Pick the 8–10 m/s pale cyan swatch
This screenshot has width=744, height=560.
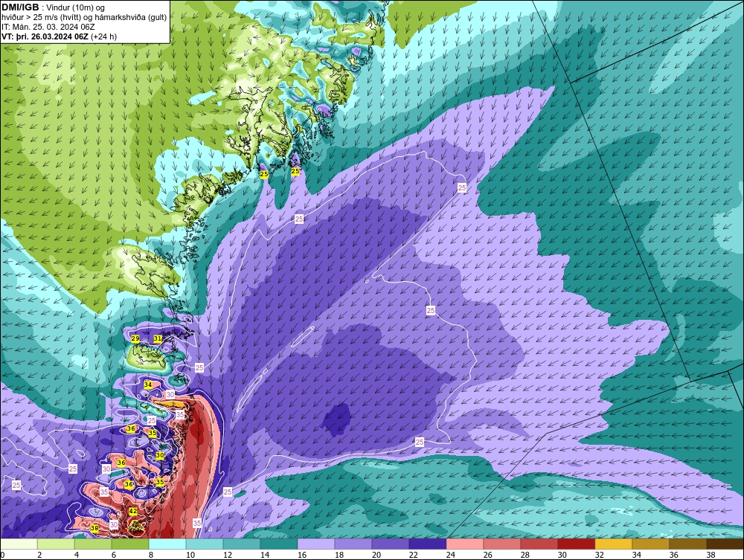pos(167,544)
